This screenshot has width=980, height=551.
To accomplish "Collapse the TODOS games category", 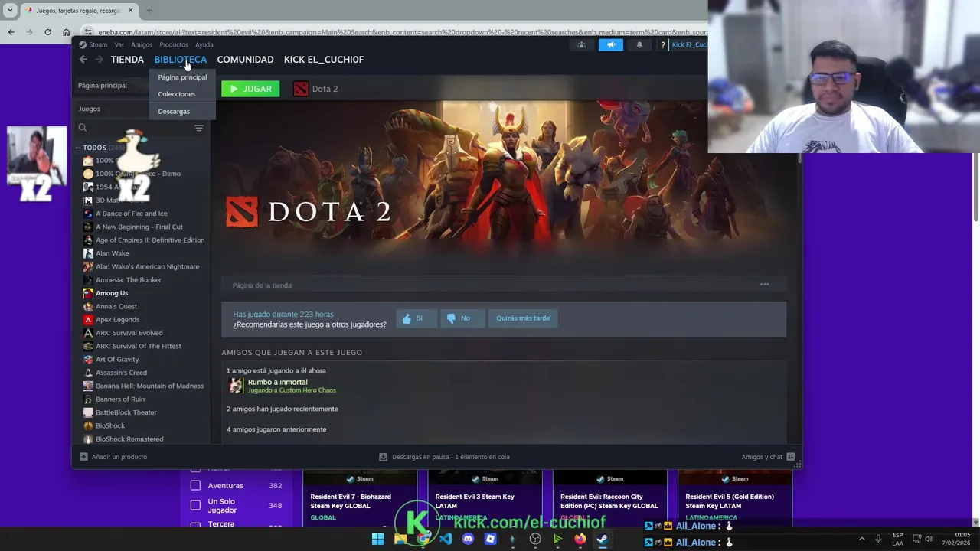I will tap(78, 148).
